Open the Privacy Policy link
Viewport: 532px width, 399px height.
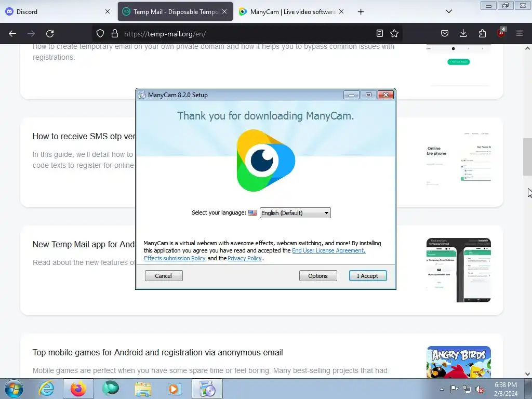coord(245,258)
